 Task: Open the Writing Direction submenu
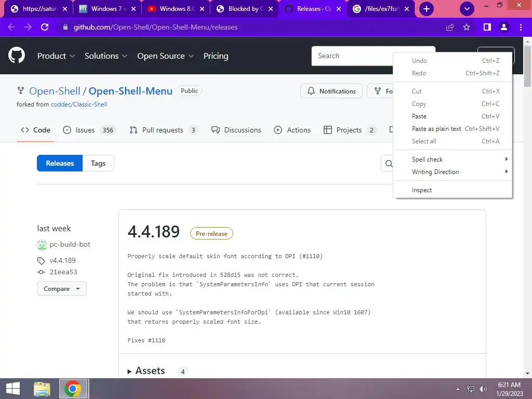[x=453, y=172]
